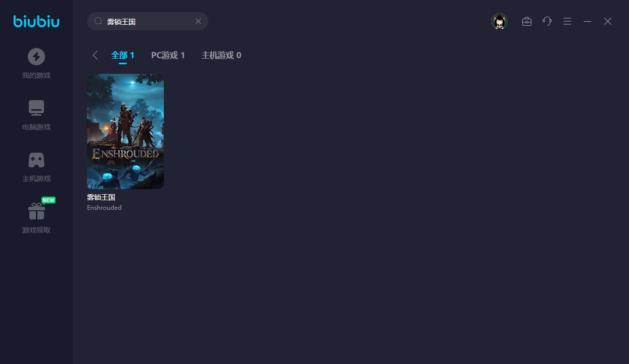Open the Enshrouded game cover thumbnail

tap(125, 131)
